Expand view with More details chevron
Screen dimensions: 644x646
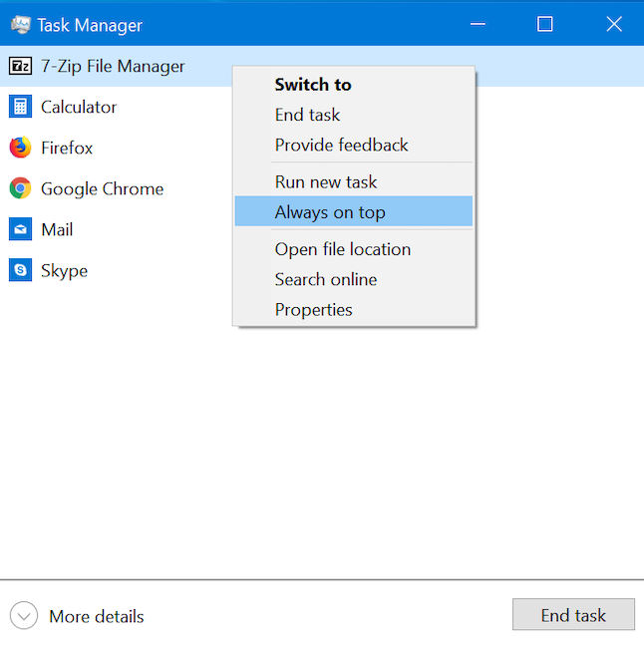tap(24, 615)
